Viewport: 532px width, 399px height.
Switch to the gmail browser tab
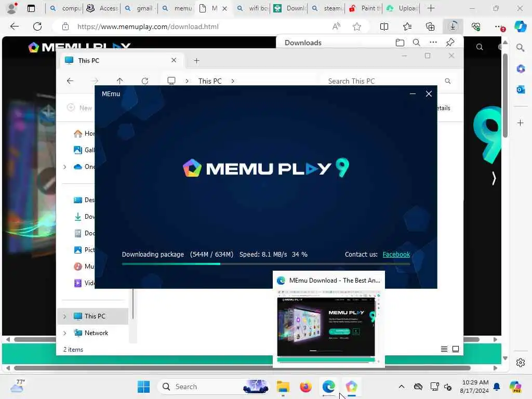click(x=139, y=8)
